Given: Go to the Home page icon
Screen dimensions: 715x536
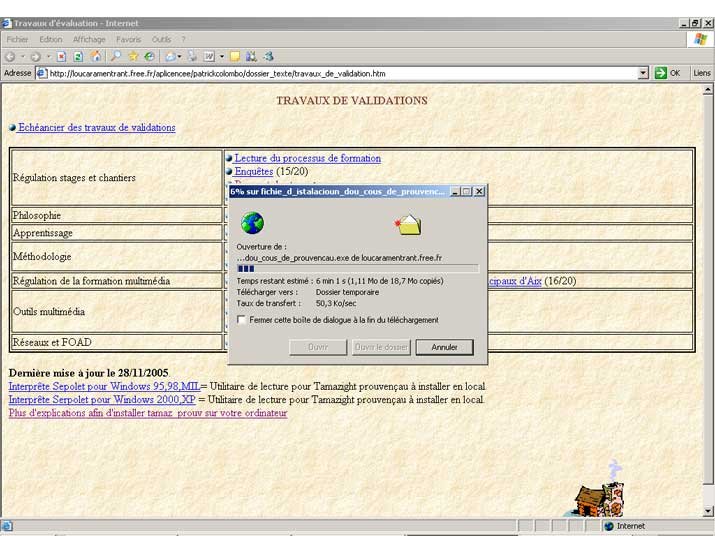Looking at the screenshot, I should [x=96, y=56].
